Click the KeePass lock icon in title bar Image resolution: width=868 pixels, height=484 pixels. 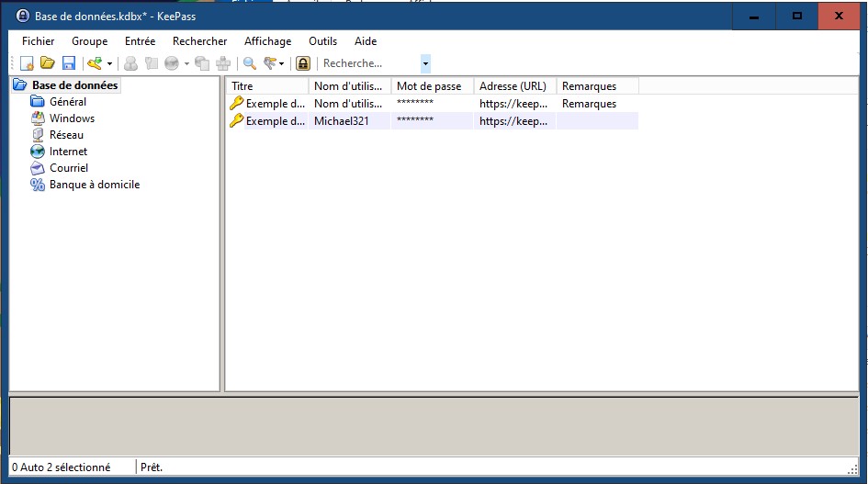tap(23, 16)
